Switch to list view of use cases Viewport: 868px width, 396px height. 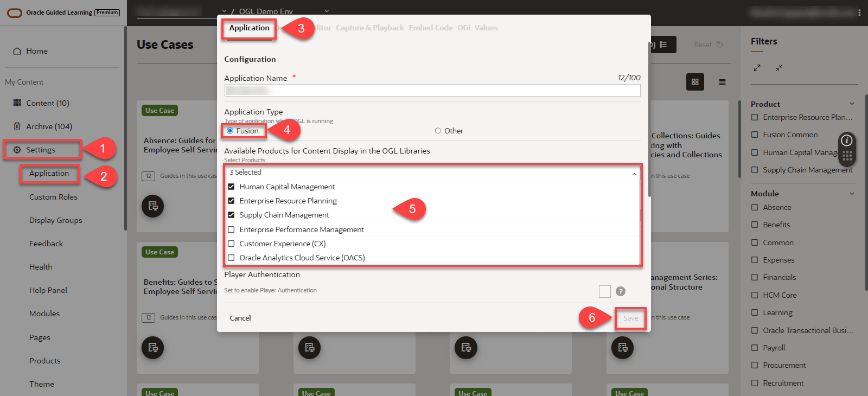722,82
